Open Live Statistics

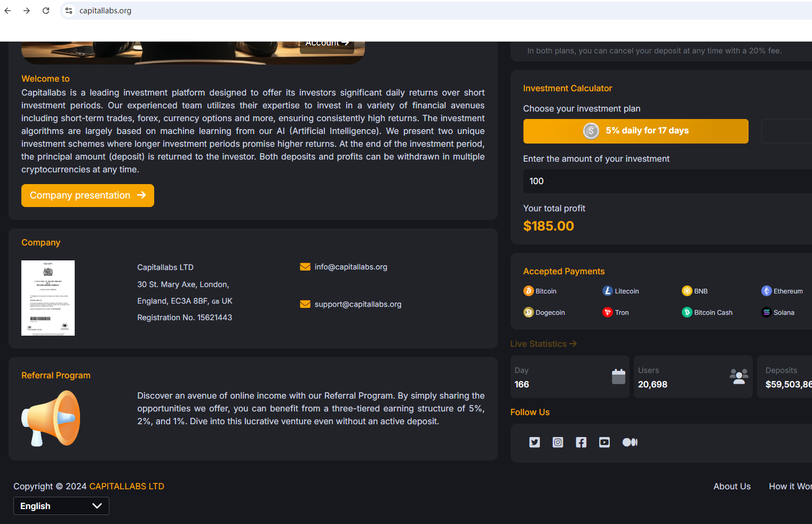544,344
